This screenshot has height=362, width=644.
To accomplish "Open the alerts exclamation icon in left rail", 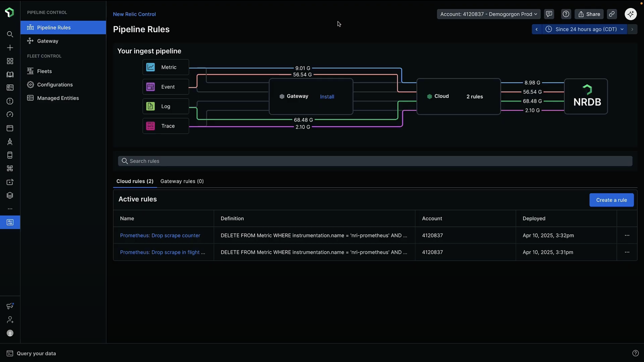I will coord(10,101).
